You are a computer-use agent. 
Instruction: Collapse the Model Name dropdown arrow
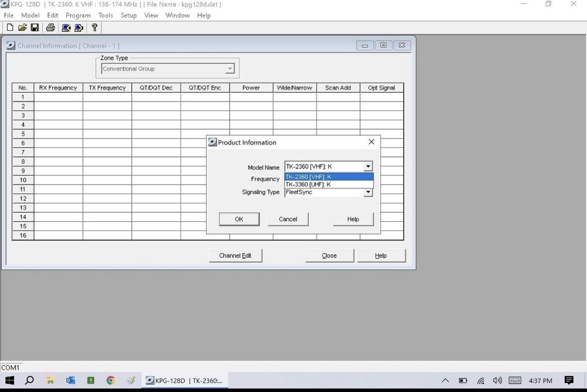pos(368,167)
